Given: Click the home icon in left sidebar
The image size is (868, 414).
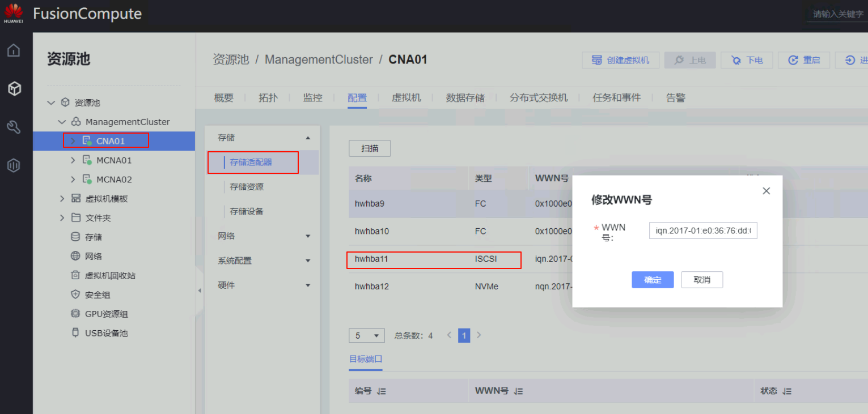Looking at the screenshot, I should tap(14, 50).
